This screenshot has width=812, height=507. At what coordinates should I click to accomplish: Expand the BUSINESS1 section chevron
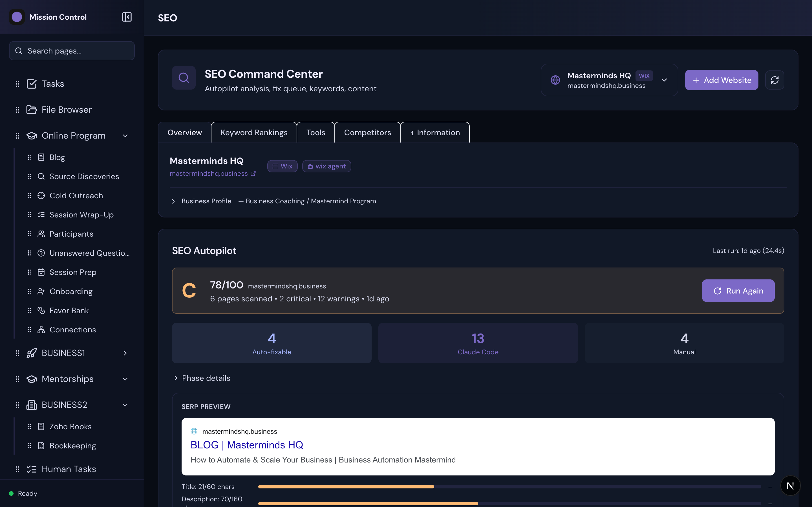(x=125, y=353)
